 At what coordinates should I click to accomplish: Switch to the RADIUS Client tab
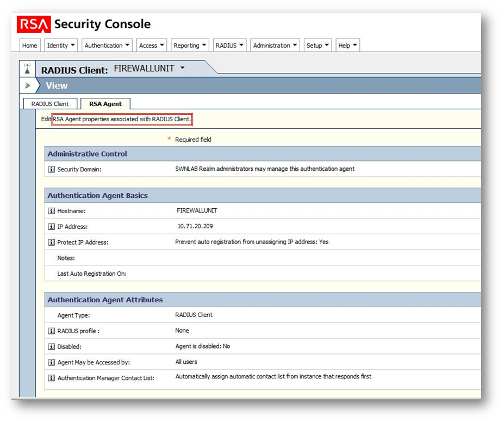click(x=50, y=104)
